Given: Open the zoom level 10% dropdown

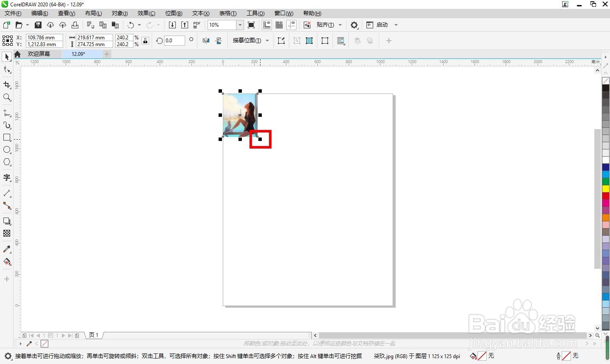Looking at the screenshot, I should (x=240, y=25).
